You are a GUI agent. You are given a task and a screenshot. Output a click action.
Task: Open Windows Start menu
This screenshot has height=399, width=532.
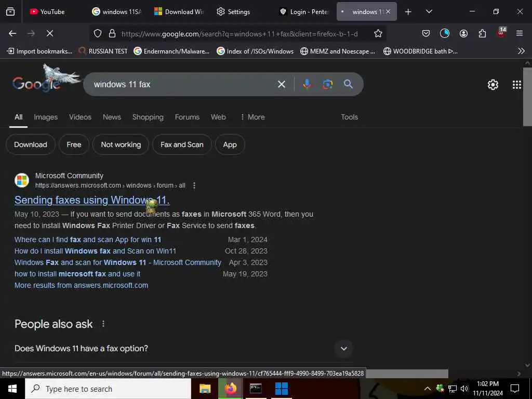pyautogui.click(x=12, y=389)
